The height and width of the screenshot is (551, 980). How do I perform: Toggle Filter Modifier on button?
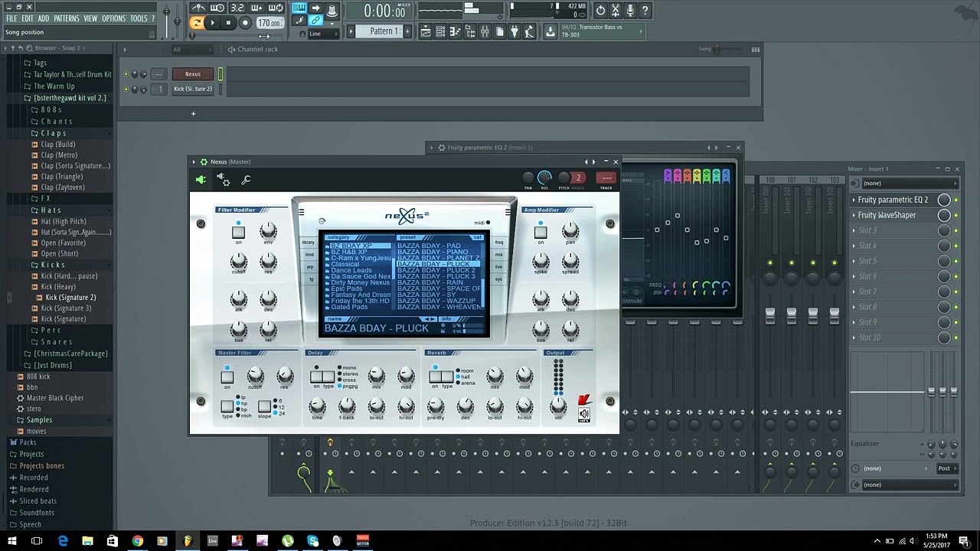click(238, 232)
